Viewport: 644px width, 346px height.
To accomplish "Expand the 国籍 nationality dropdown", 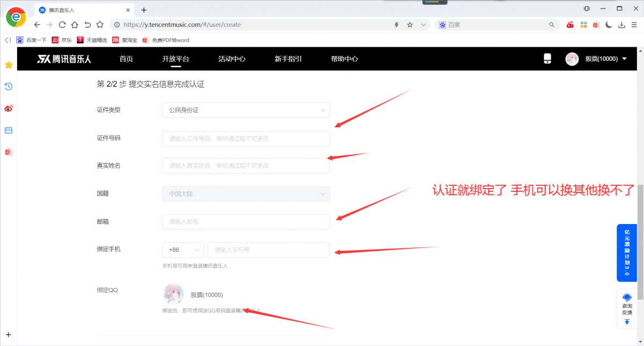I will coord(246,193).
